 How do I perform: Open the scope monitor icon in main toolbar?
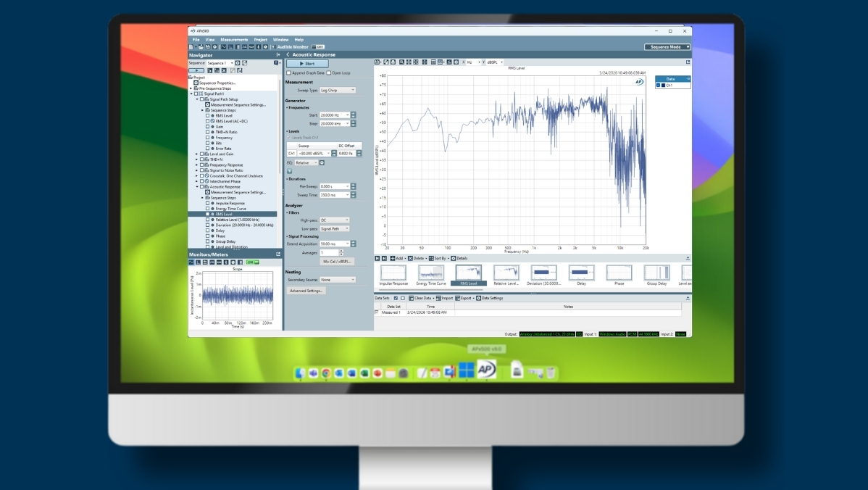tap(224, 47)
